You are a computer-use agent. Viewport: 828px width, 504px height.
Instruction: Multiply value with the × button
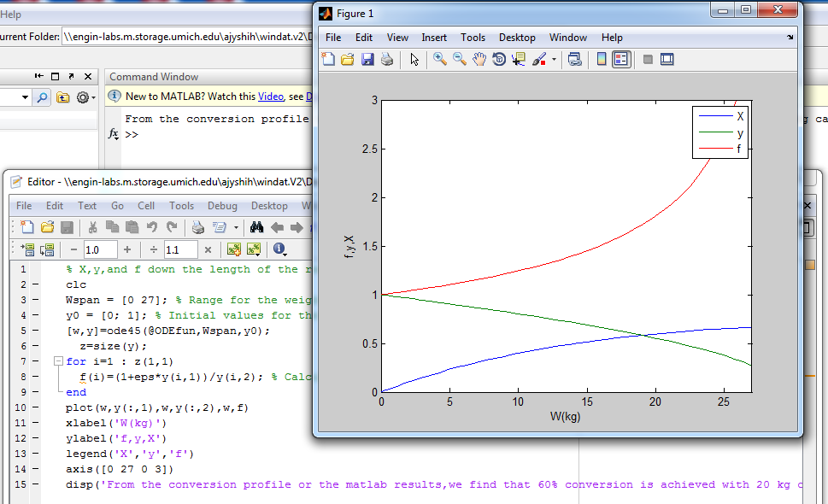(208, 249)
